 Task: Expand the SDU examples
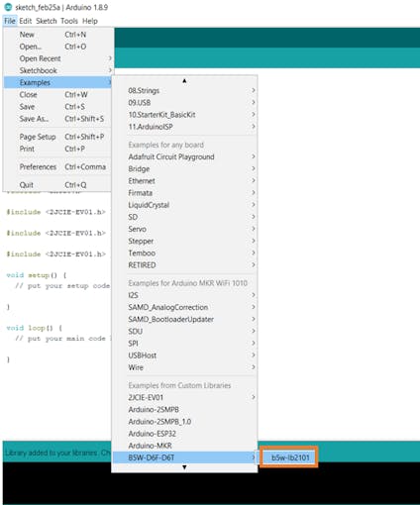(x=184, y=332)
